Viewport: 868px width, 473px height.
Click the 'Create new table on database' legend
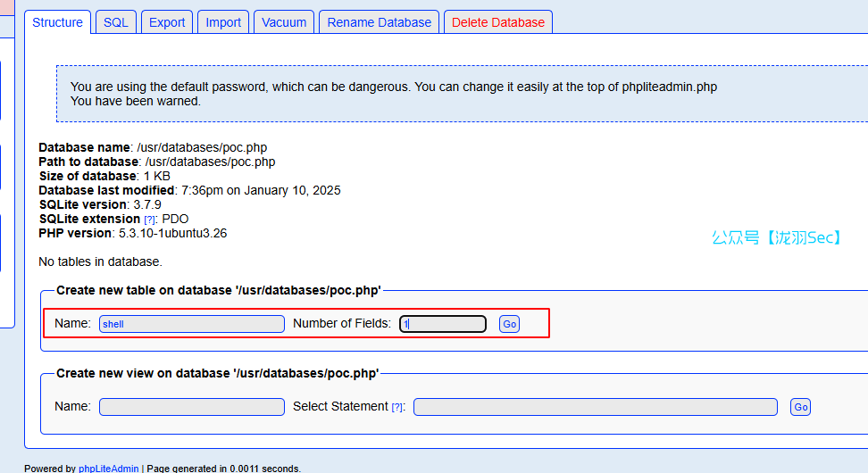point(219,290)
